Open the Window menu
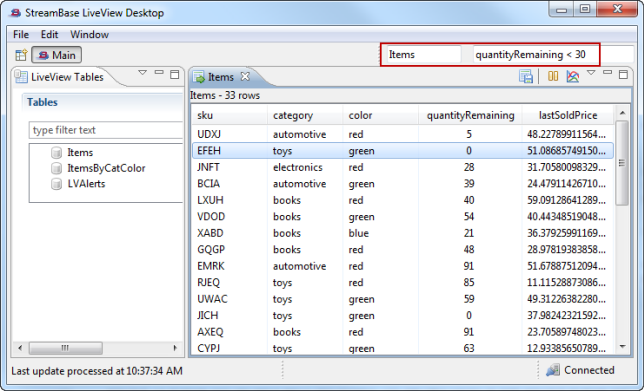Viewport: 644px width, 391px height. 90,34
